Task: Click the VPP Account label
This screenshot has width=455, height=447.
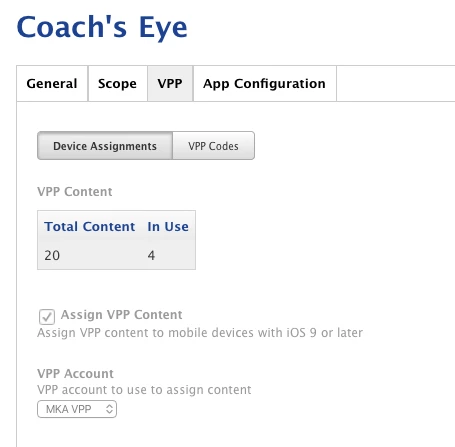Action: 75,374
